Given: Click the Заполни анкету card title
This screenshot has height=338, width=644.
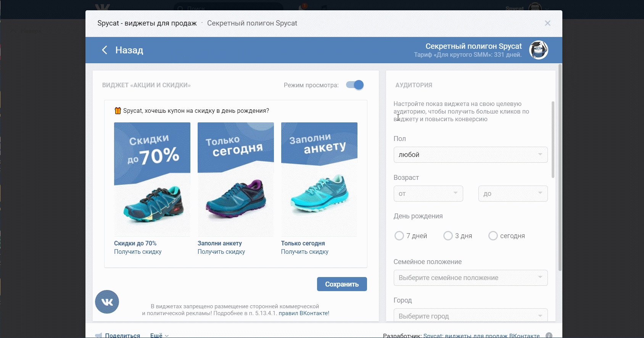Looking at the screenshot, I should 219,243.
